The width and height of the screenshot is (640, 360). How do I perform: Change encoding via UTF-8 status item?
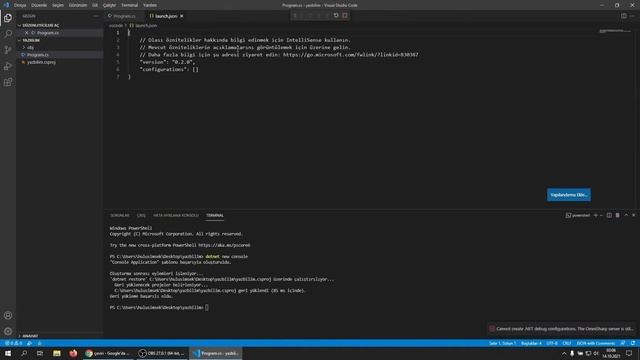(x=552, y=343)
